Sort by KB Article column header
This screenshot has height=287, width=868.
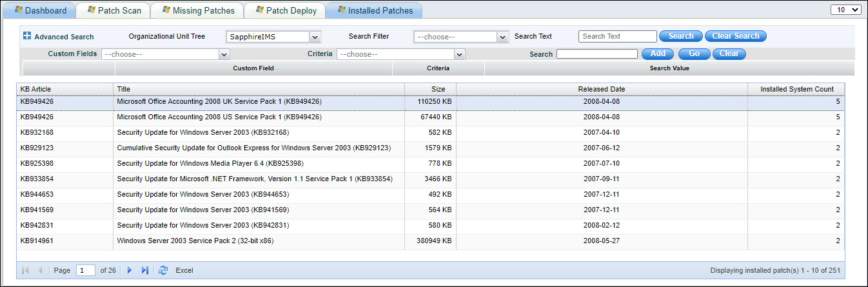64,89
